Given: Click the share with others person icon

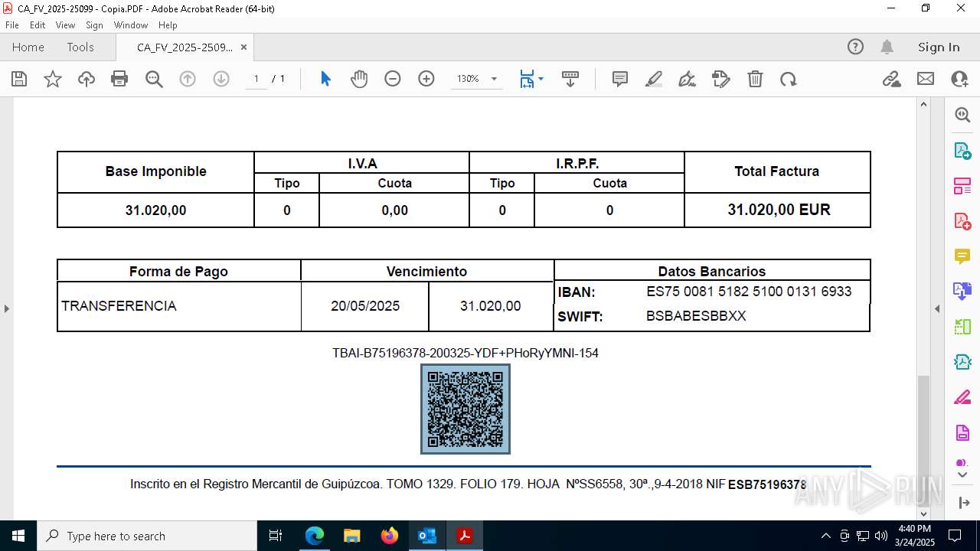Looking at the screenshot, I should point(959,79).
